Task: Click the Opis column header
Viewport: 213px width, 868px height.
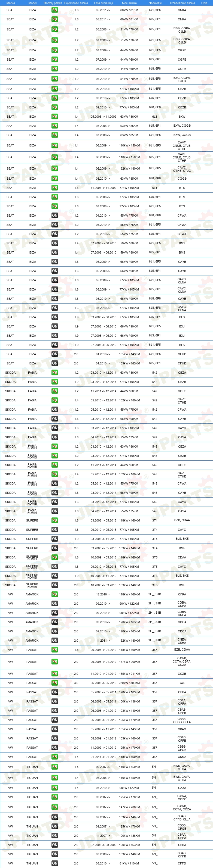Action: click(204, 3)
